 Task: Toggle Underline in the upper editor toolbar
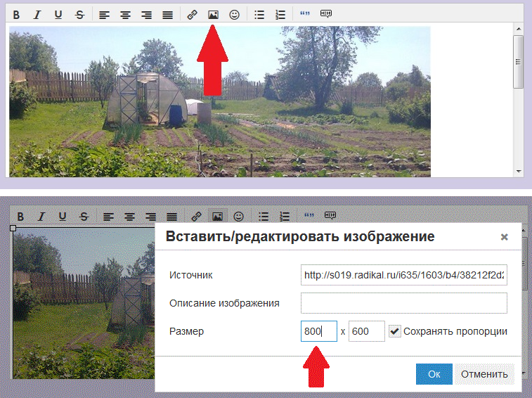click(58, 15)
